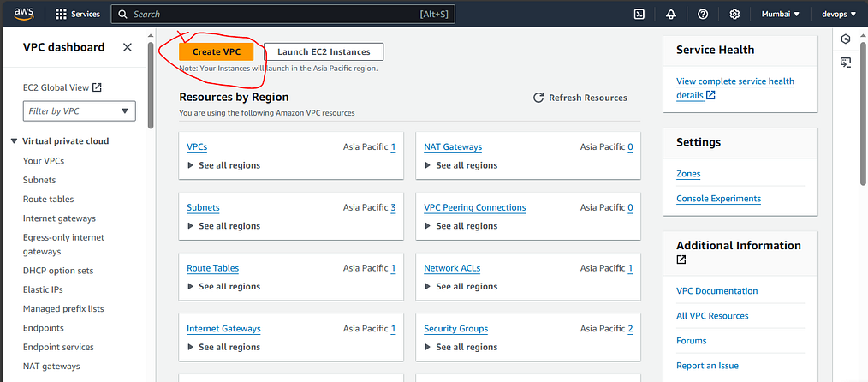
Task: Close the VPC dashboard sidebar
Action: click(x=128, y=47)
